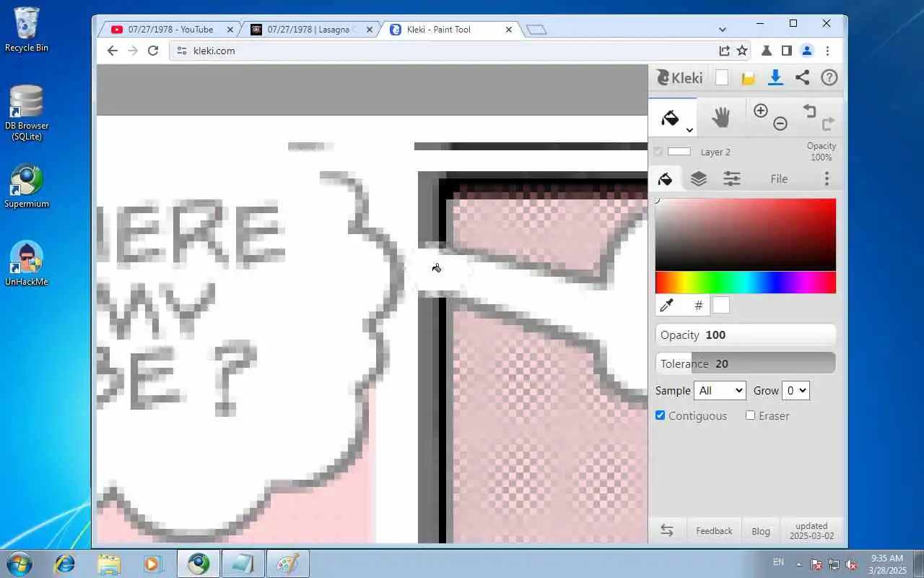Open the Blog link
The height and width of the screenshot is (578, 924).
point(761,531)
